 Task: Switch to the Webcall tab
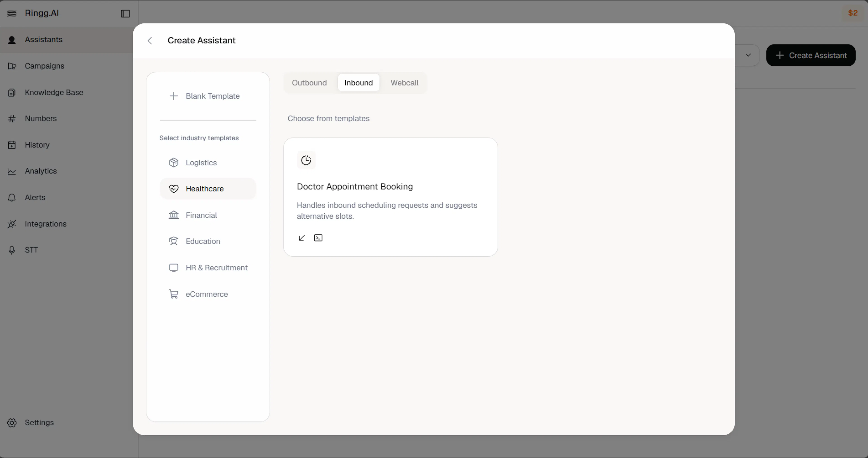(x=404, y=83)
